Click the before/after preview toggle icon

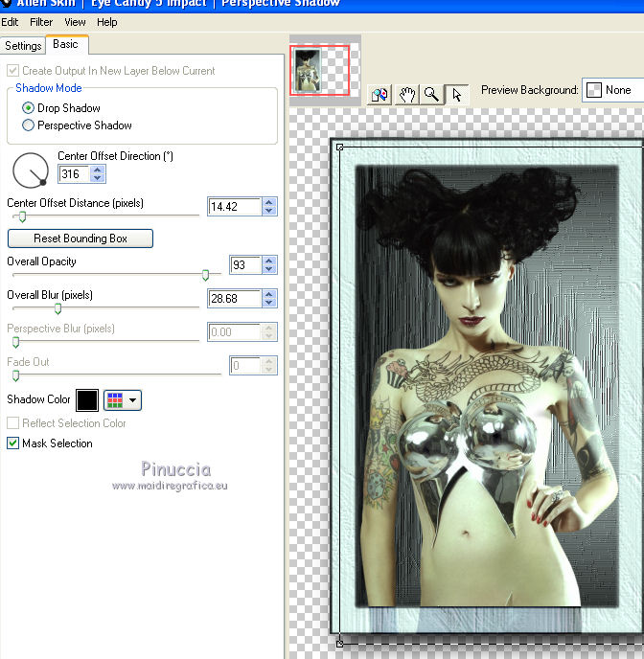tap(379, 95)
